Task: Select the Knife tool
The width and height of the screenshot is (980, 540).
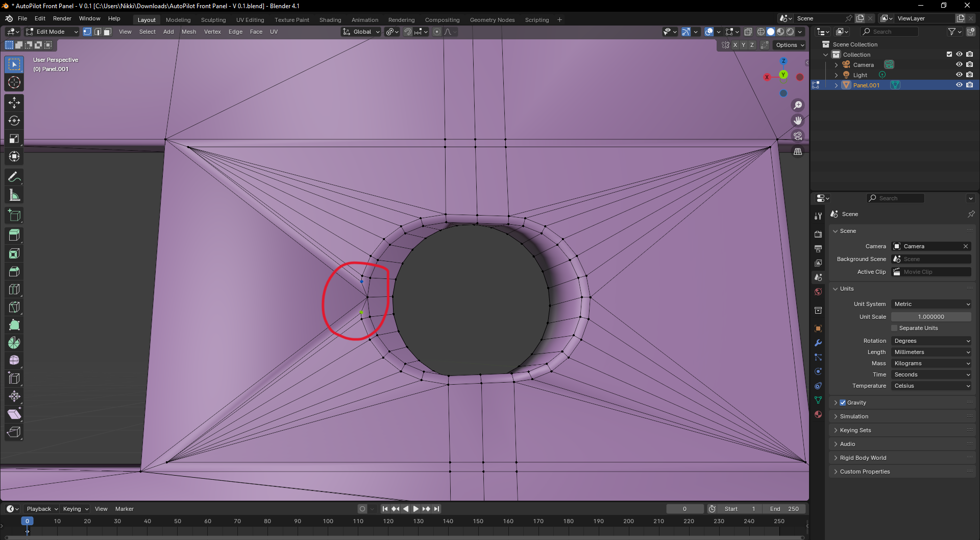Action: [x=14, y=307]
